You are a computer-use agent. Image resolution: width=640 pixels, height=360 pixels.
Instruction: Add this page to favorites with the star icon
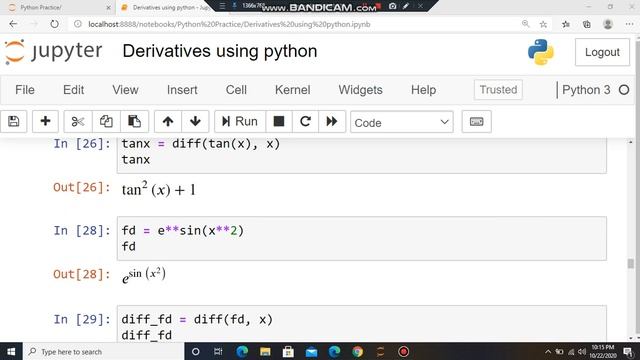click(x=543, y=24)
